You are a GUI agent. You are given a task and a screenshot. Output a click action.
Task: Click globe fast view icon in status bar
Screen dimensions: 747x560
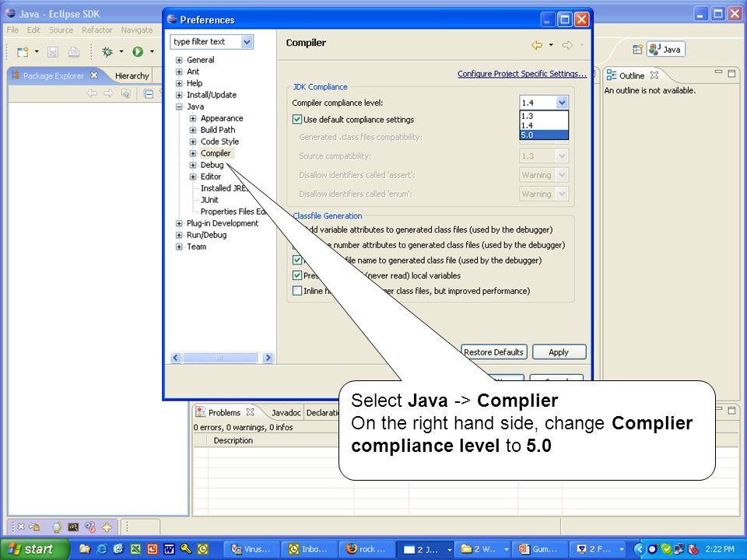click(57, 527)
